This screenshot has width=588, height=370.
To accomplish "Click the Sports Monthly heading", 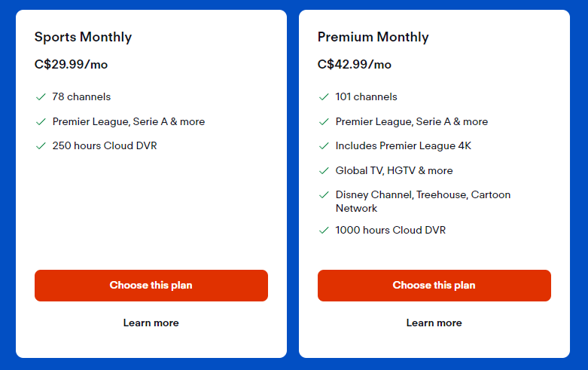I will 83,37.
